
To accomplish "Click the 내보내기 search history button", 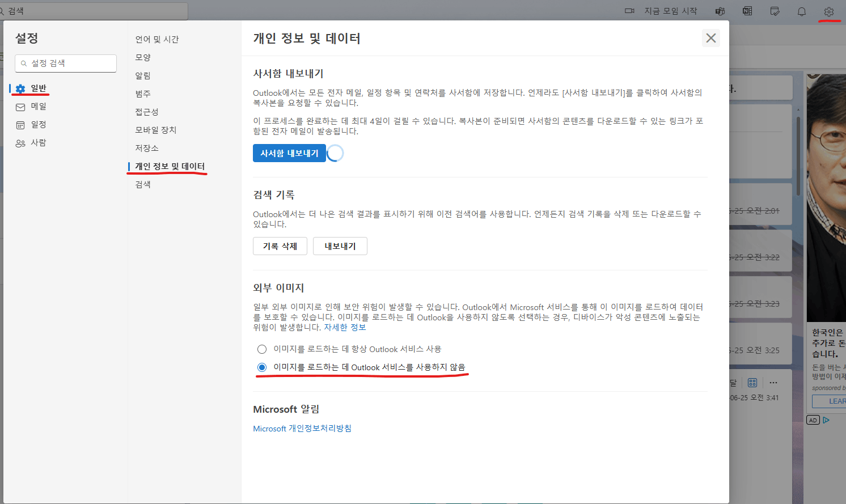I will point(340,246).
